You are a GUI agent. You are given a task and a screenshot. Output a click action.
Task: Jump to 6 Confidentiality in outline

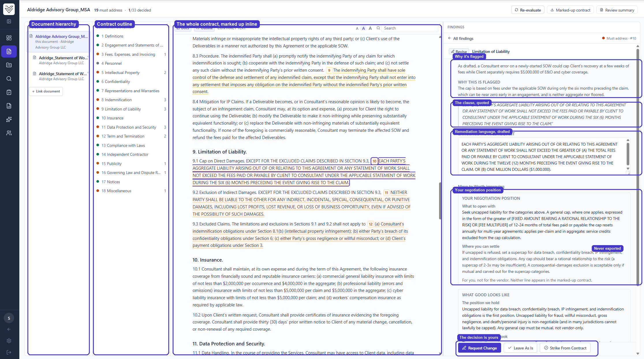pos(131,82)
